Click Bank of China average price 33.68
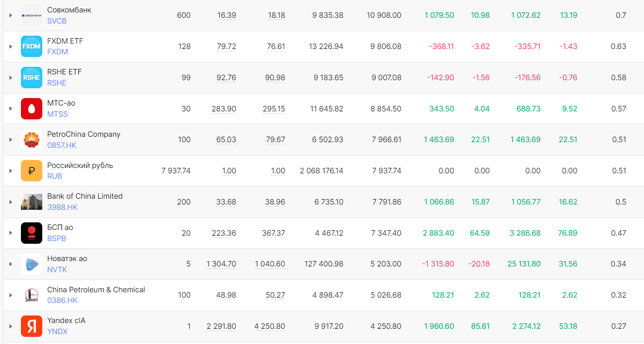This screenshot has height=344, width=644. pos(226,202)
